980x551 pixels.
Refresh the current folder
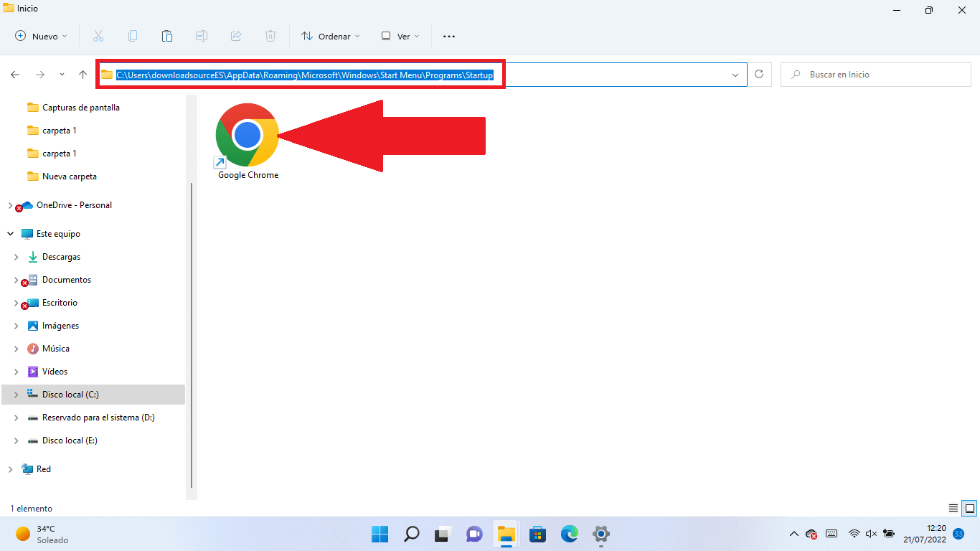tap(759, 75)
